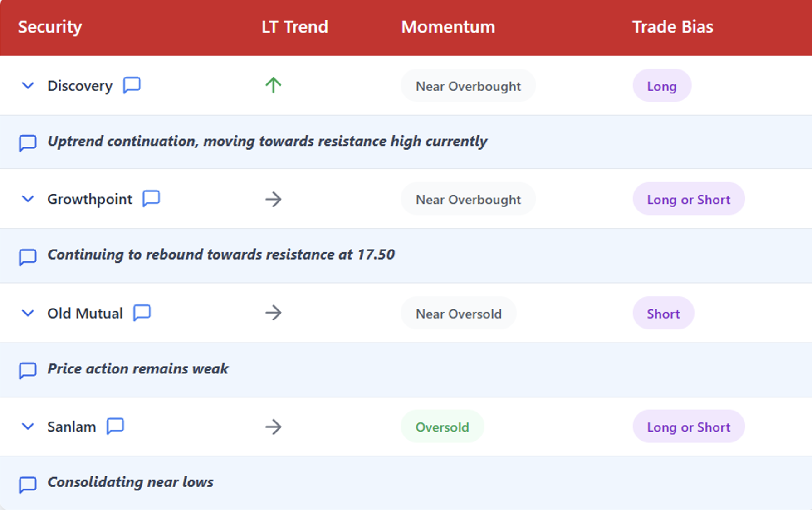812x510 pixels.
Task: Click the Trade Bias column header
Action: (673, 27)
